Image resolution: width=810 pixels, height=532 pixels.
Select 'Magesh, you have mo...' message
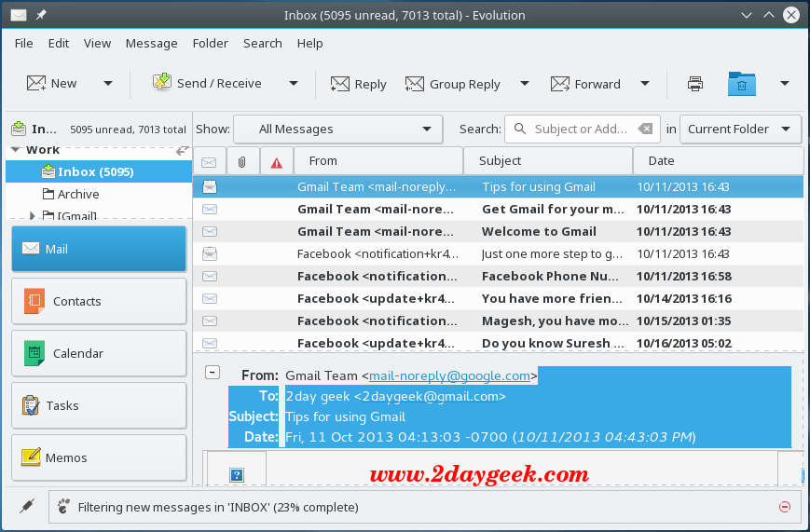click(498, 321)
